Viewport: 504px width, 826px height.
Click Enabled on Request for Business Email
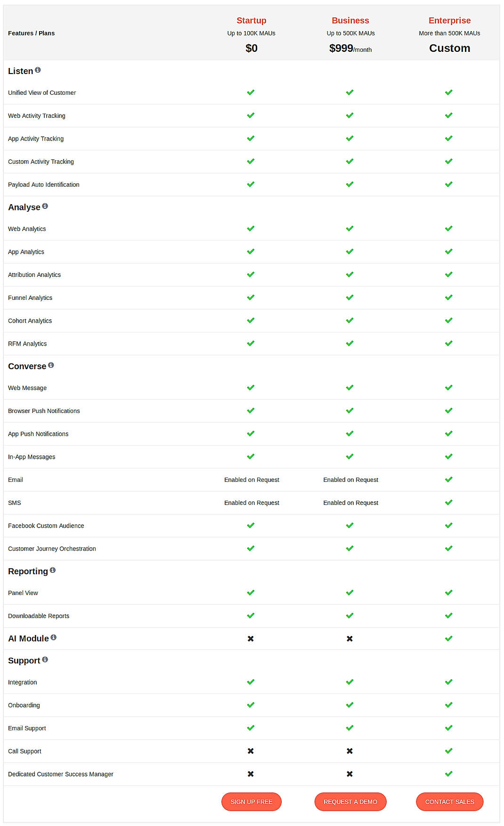point(350,479)
